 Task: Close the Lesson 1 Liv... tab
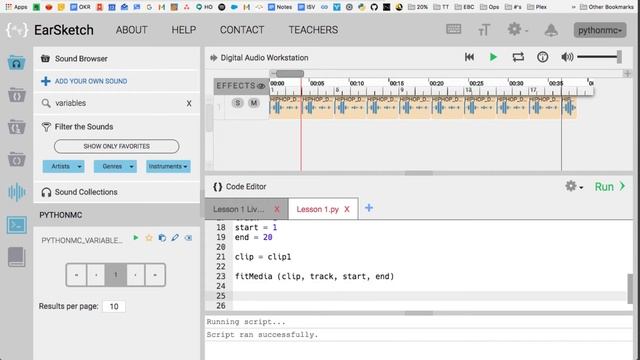click(277, 209)
